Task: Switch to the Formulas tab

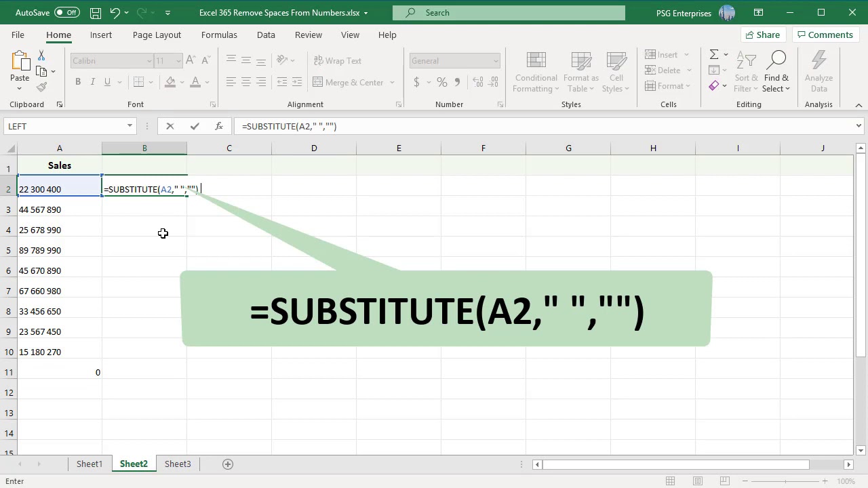Action: tap(219, 35)
